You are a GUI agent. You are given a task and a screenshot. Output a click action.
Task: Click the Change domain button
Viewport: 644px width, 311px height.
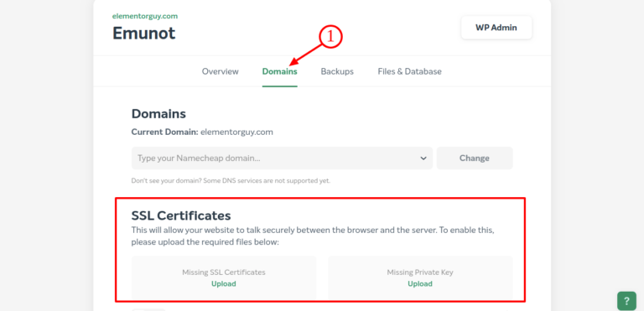pos(475,158)
